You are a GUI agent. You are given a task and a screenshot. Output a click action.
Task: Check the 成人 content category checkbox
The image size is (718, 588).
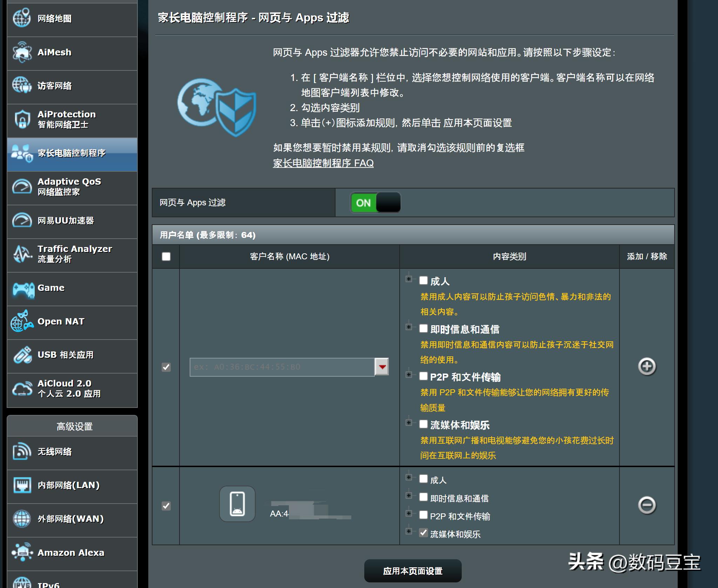coord(424,281)
